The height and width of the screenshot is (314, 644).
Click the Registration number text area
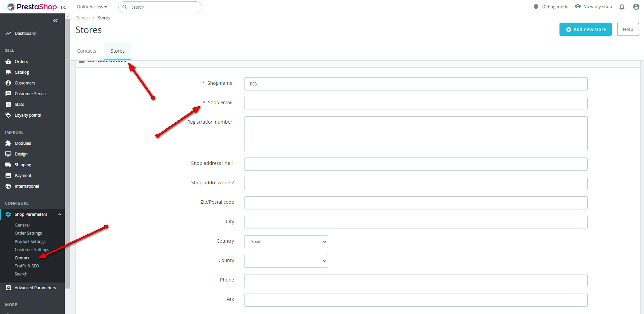coord(416,134)
